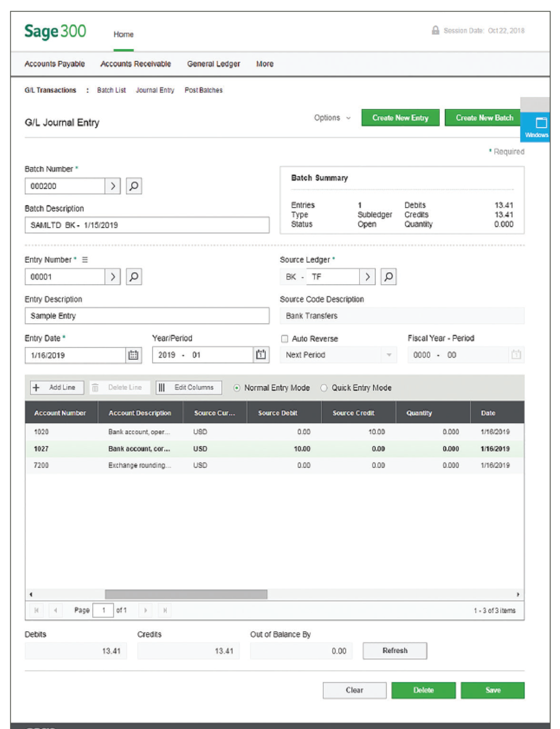Go to first page of grid

point(37,610)
